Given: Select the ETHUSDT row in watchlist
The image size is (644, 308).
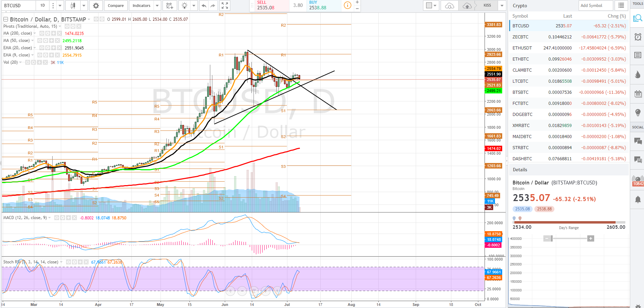Looking at the screenshot, I should (569, 48).
